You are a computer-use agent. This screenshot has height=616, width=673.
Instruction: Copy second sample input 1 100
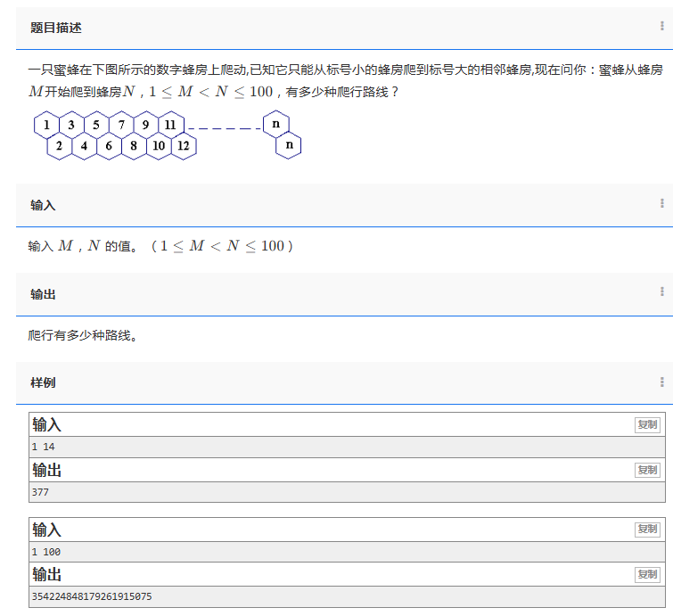click(x=647, y=530)
